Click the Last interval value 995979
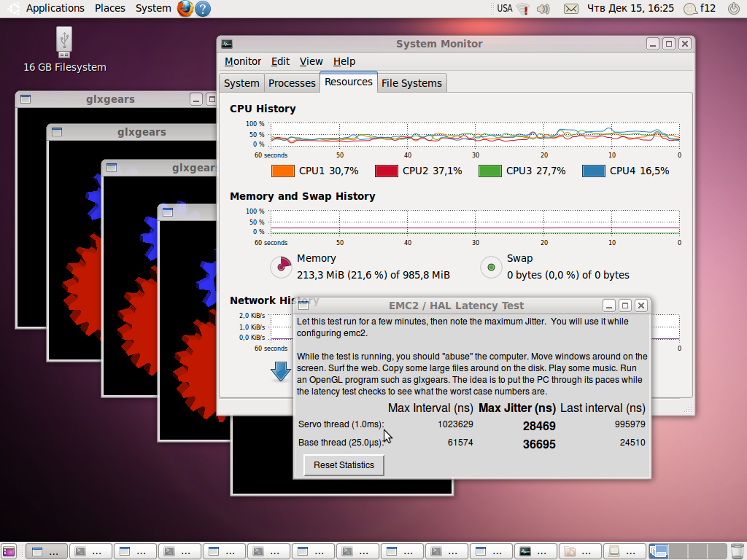 630,424
